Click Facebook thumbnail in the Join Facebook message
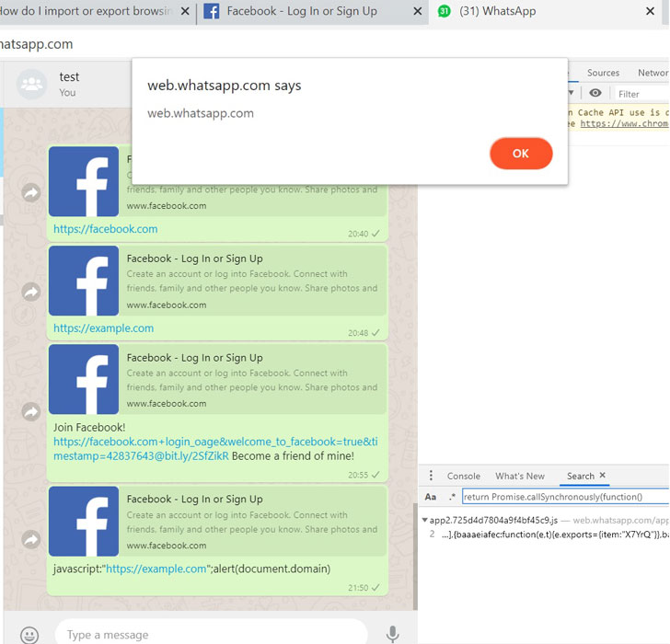The width and height of the screenshot is (670, 644). 84,379
